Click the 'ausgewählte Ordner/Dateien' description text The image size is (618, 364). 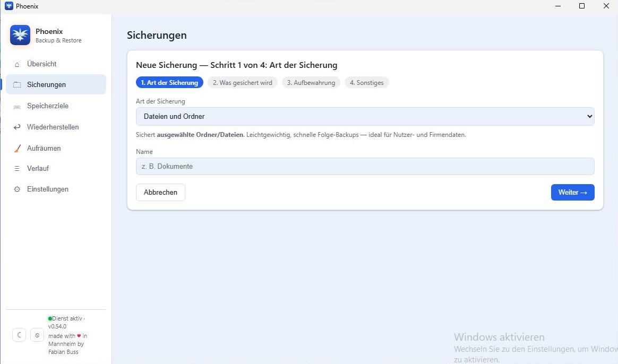(200, 135)
